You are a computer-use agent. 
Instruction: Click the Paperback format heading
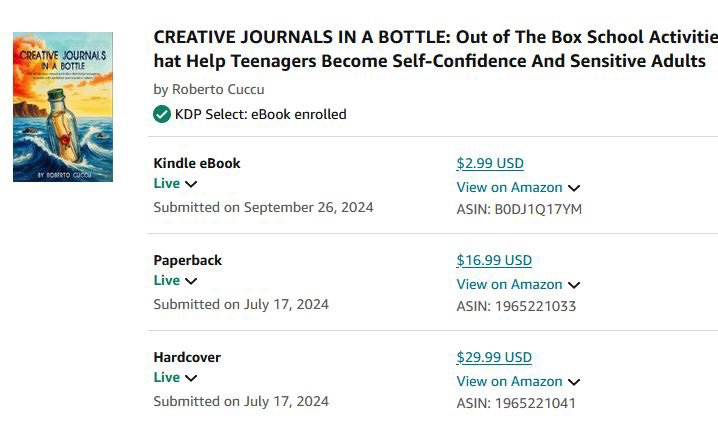(188, 260)
